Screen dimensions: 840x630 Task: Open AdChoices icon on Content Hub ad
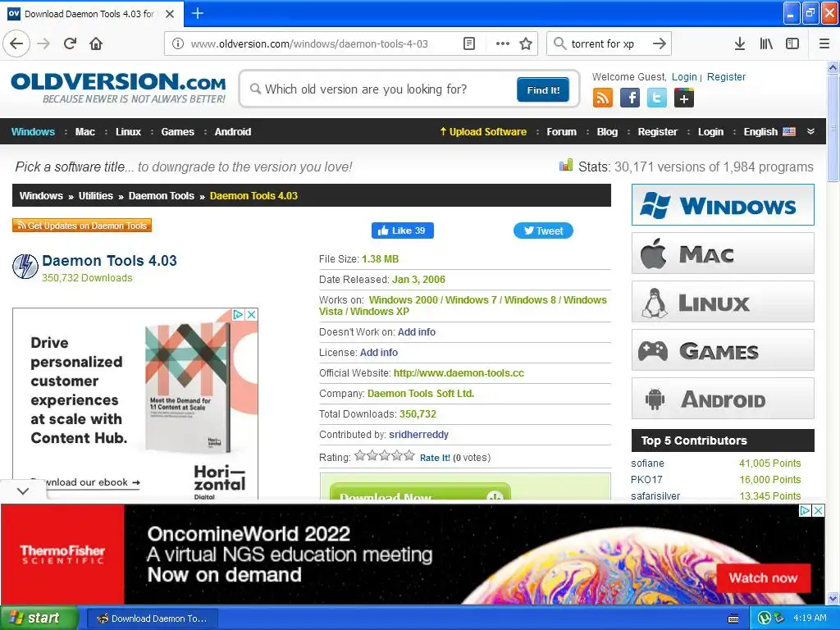238,314
